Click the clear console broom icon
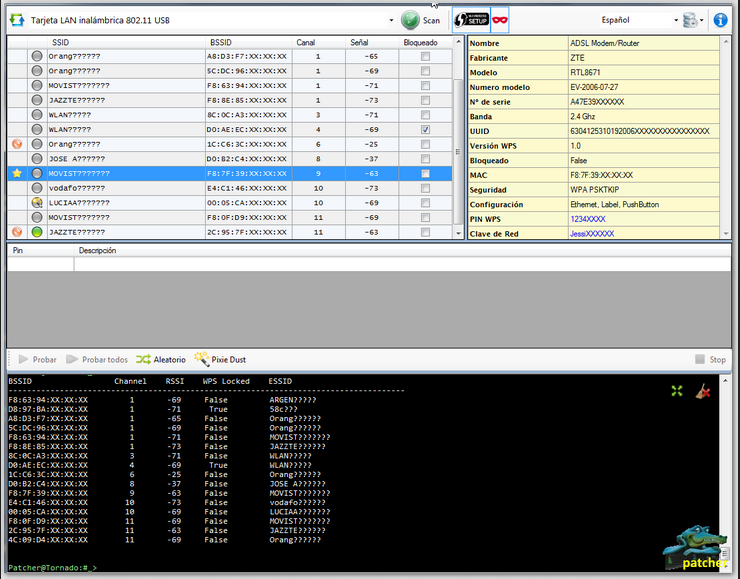The image size is (740, 579). tap(703, 391)
